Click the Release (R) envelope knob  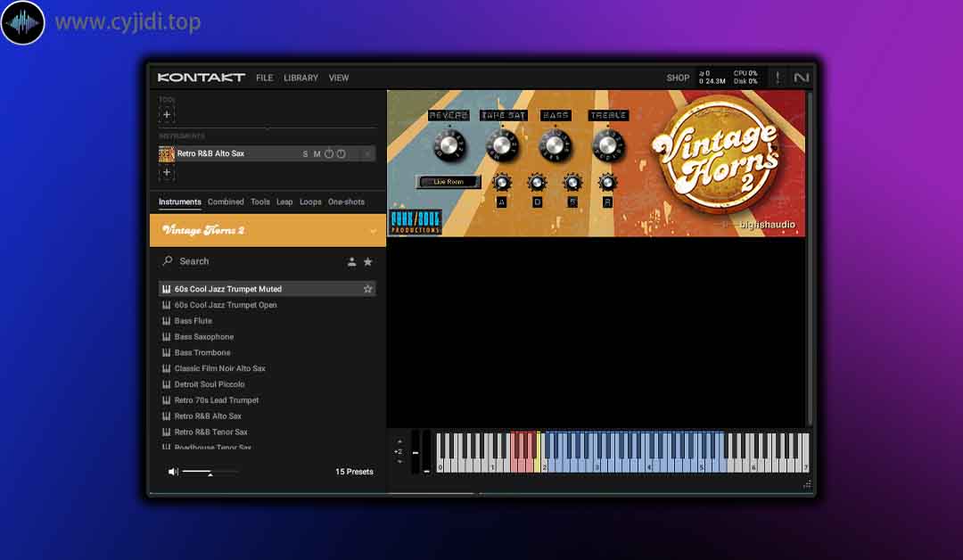[x=607, y=183]
